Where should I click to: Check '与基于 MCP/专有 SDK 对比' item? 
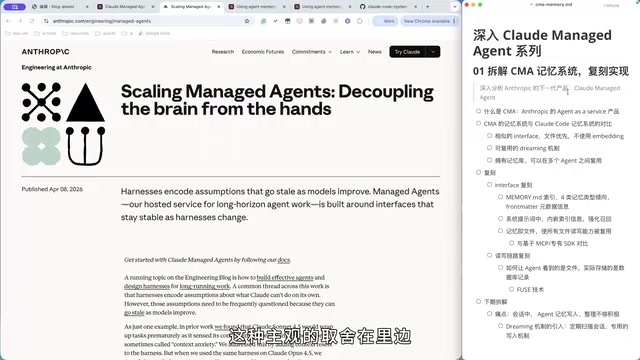[x=511, y=243]
